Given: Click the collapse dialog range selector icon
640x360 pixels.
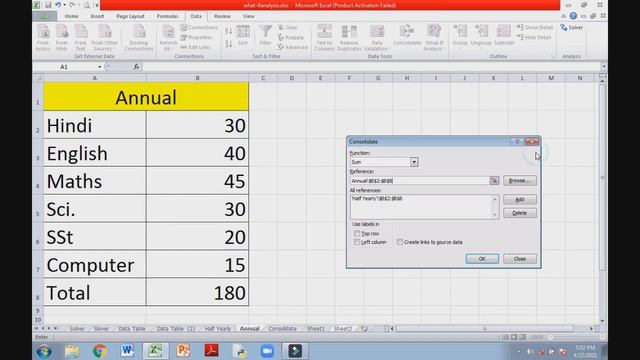Looking at the screenshot, I should point(494,180).
